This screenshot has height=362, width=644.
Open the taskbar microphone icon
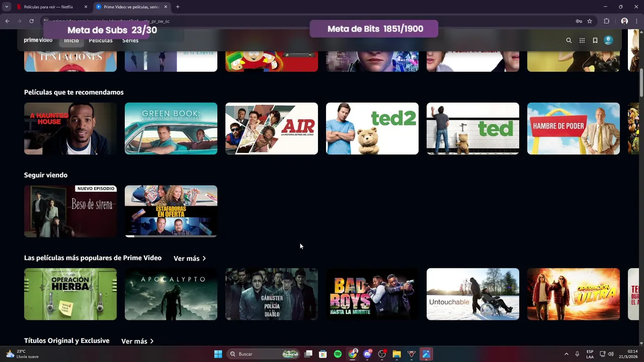point(577,354)
